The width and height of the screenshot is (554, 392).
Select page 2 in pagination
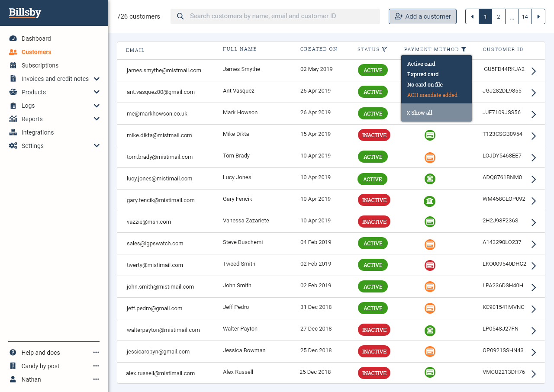(499, 16)
